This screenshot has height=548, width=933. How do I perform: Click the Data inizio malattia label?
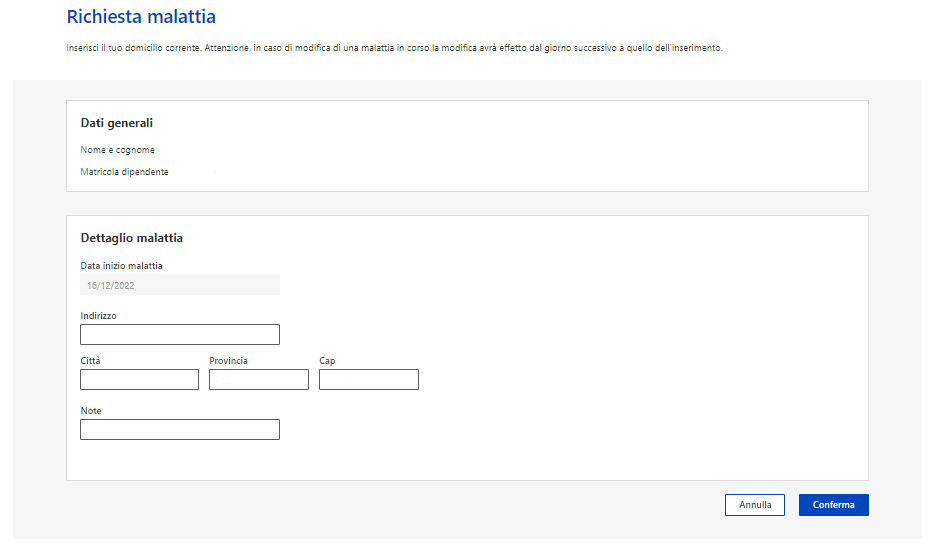point(121,266)
